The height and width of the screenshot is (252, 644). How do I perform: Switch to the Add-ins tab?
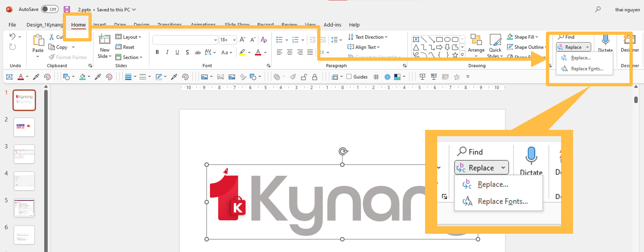[x=332, y=25]
